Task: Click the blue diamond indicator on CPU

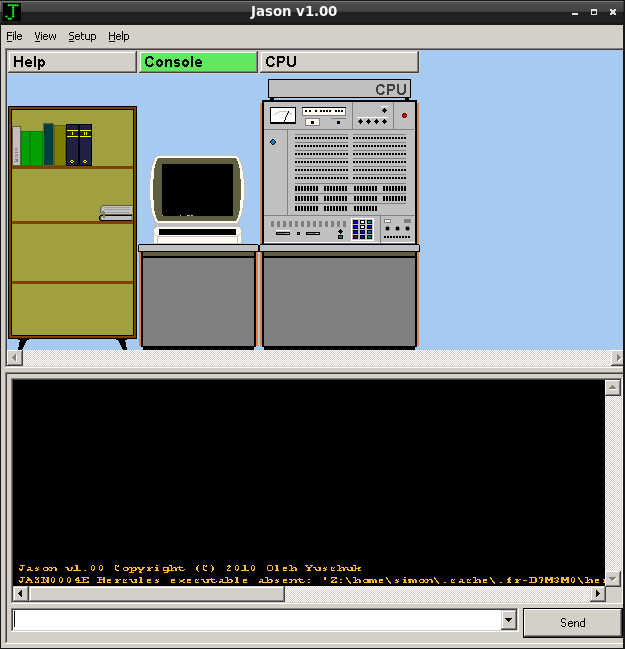Action: coord(273,142)
